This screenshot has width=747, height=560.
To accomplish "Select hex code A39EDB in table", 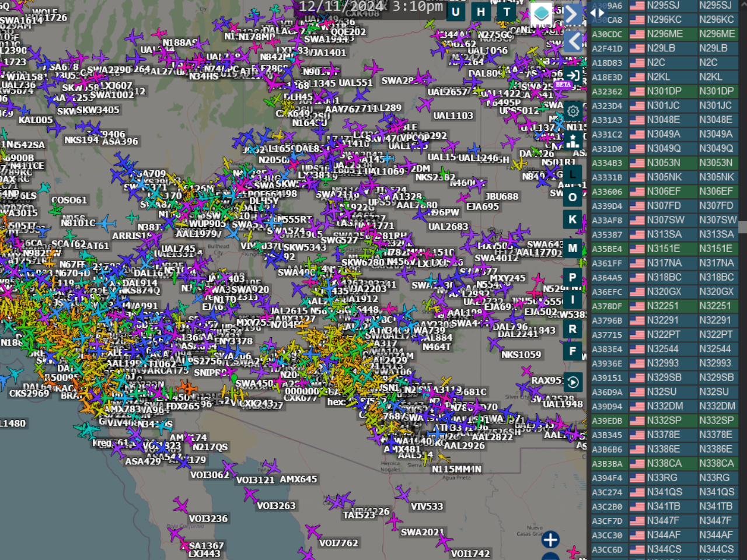I will pos(608,421).
